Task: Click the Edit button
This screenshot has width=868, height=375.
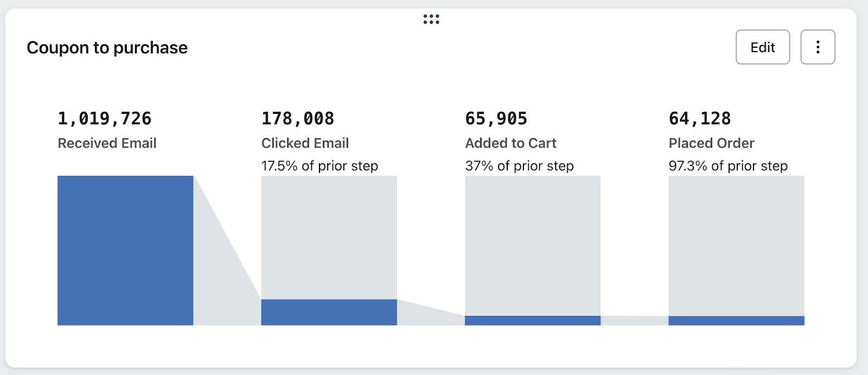Action: tap(762, 47)
